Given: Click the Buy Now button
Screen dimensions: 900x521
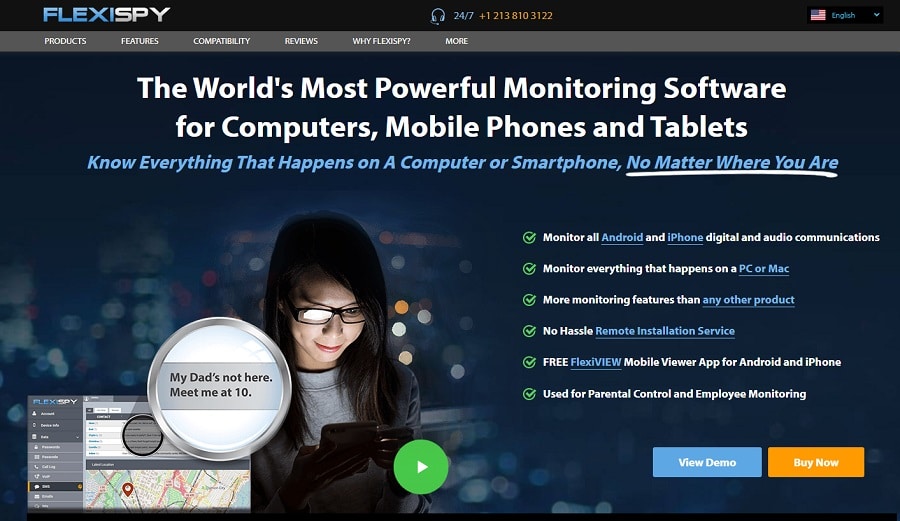Looking at the screenshot, I should tap(816, 462).
